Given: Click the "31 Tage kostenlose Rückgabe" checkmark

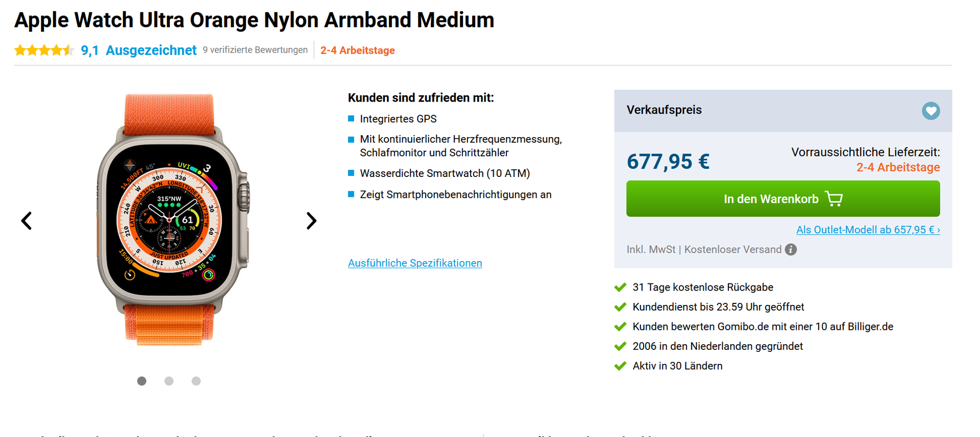Looking at the screenshot, I should (x=620, y=288).
